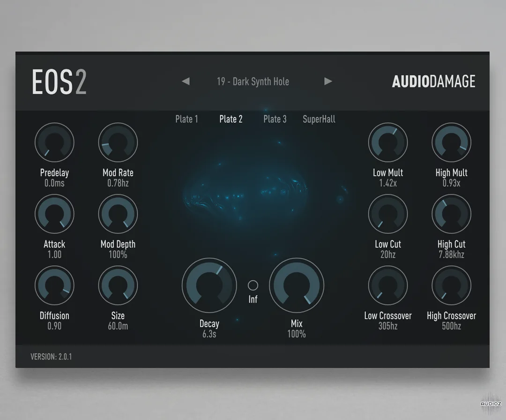The height and width of the screenshot is (420, 506).
Task: Click the High Crossover value 500hz
Action: 452,326
